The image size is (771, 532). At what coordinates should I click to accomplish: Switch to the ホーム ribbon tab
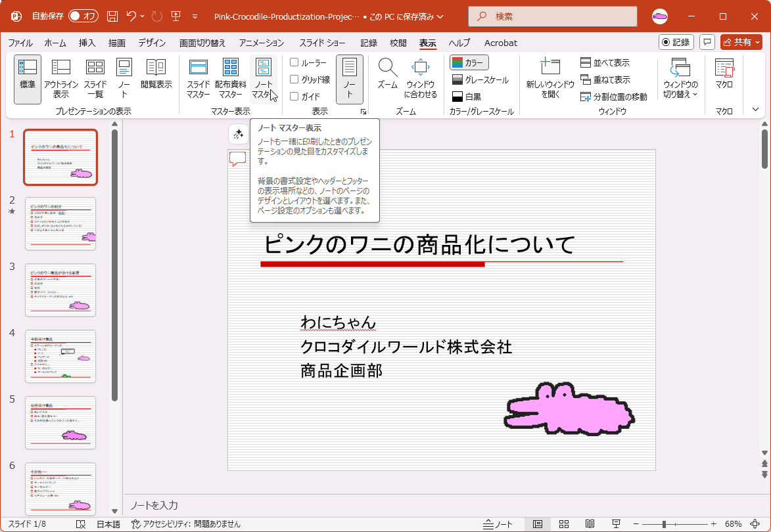click(x=55, y=43)
